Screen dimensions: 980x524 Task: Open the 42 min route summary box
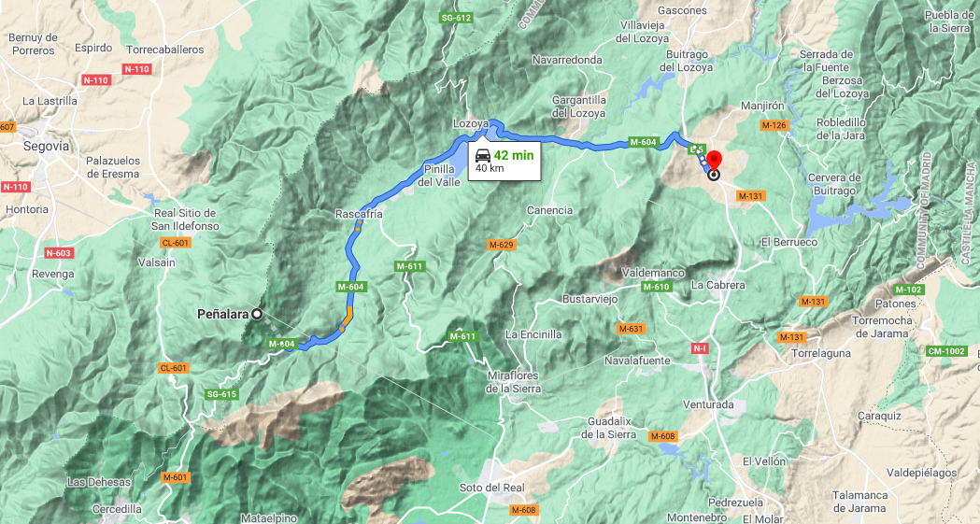coord(504,162)
